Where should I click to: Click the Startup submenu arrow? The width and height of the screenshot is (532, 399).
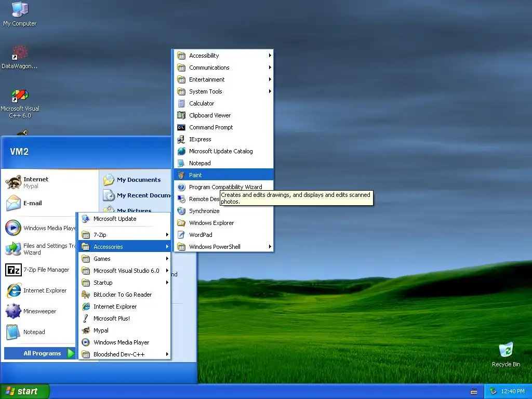tap(167, 282)
